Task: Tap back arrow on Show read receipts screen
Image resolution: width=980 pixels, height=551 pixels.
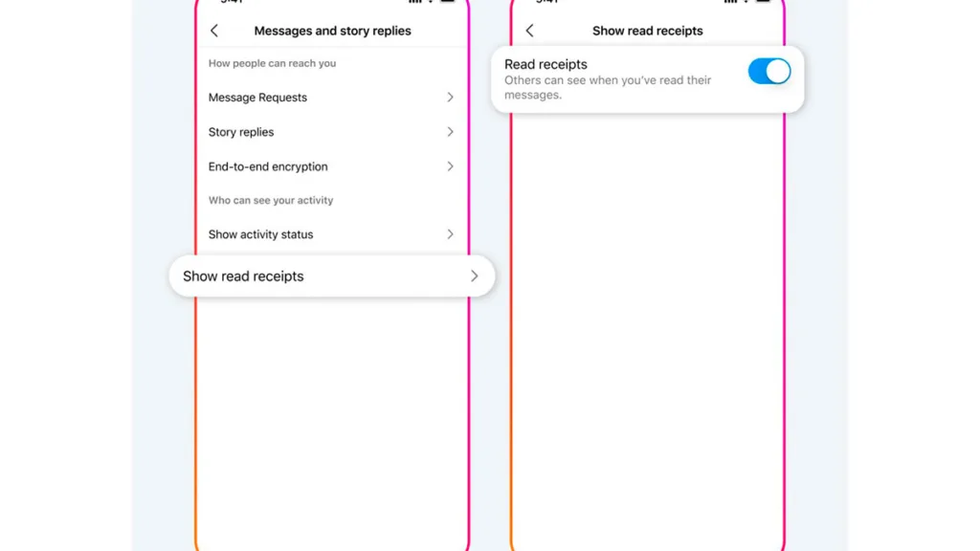Action: 530,31
